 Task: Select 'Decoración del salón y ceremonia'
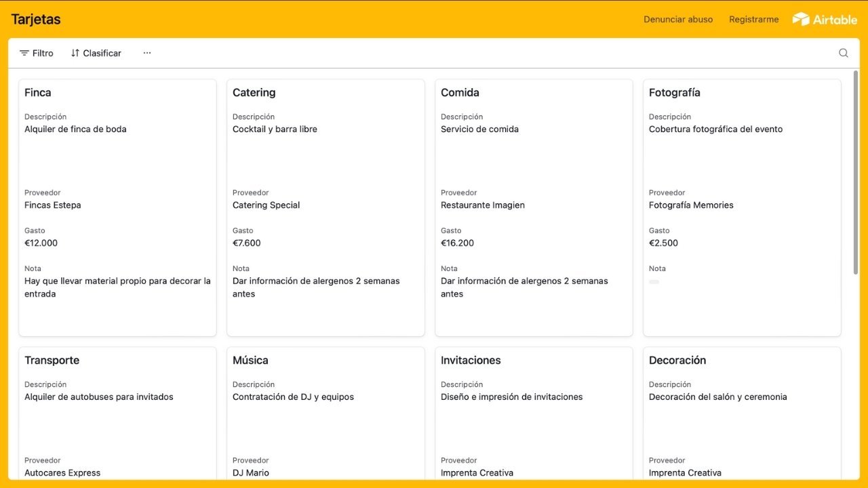718,397
